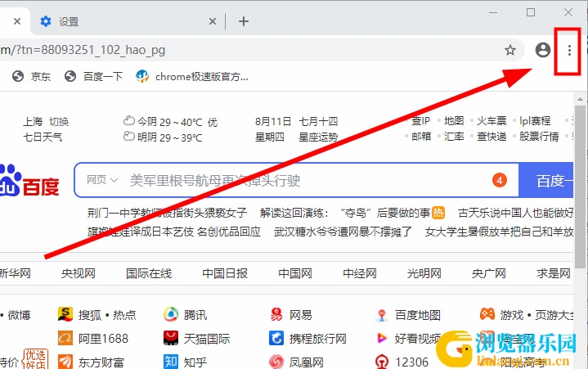Click the 凤凰网 site icon
This screenshot has height=369, width=588.
[276, 362]
